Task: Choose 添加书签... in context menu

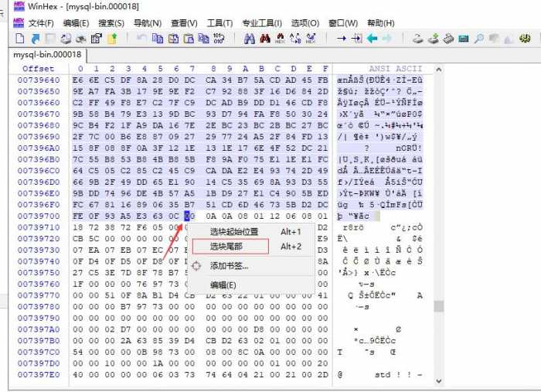Action: tap(251, 266)
